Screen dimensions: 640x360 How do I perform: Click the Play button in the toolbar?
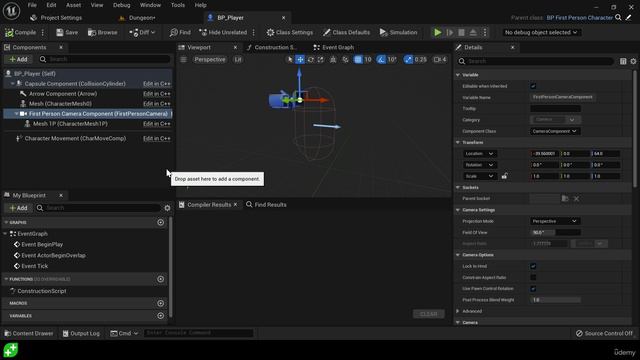click(438, 32)
